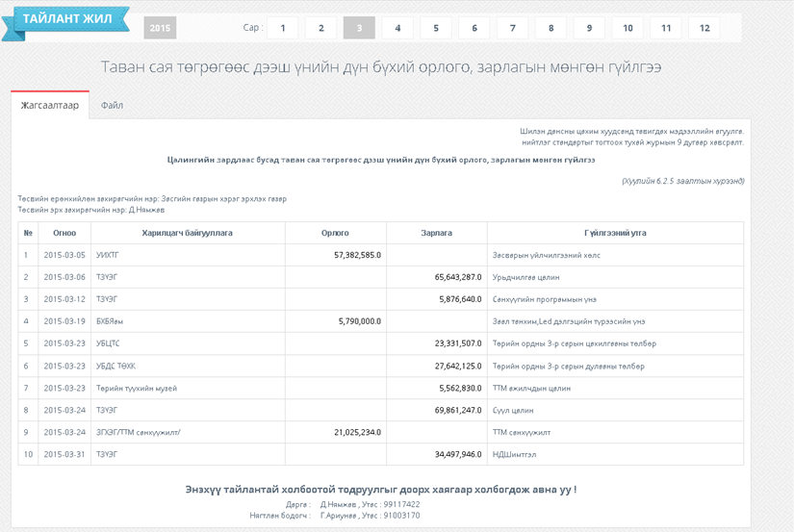
Task: Click the Гүйлгээний утга column header
Action: [615, 233]
